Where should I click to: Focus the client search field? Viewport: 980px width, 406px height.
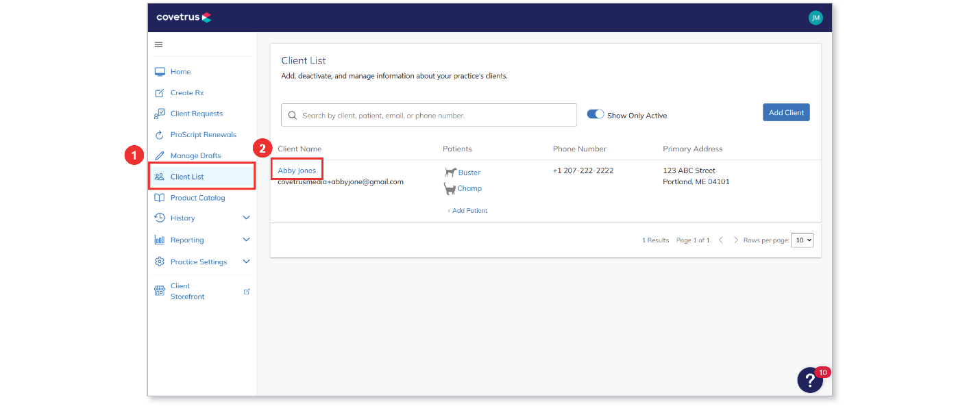(429, 115)
